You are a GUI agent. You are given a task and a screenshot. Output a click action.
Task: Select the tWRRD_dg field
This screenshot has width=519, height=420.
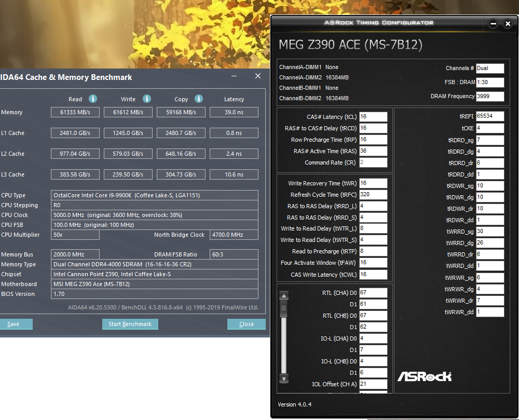(x=490, y=243)
